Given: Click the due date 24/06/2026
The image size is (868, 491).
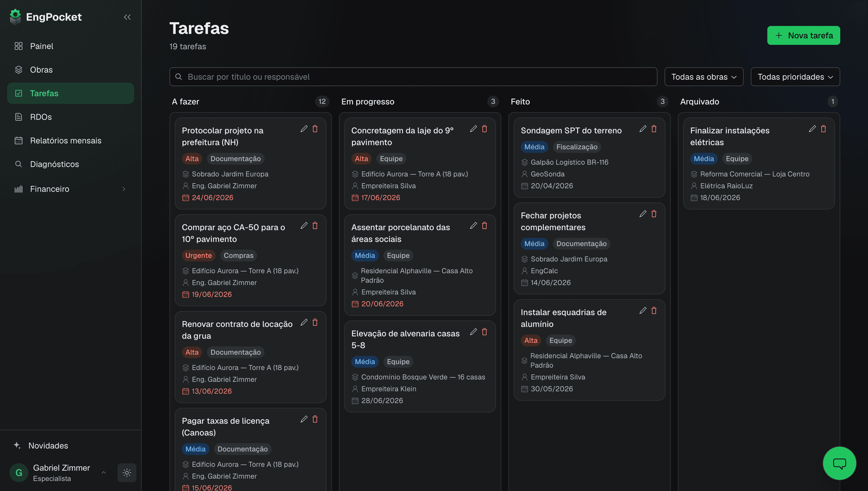Looking at the screenshot, I should [213, 198].
